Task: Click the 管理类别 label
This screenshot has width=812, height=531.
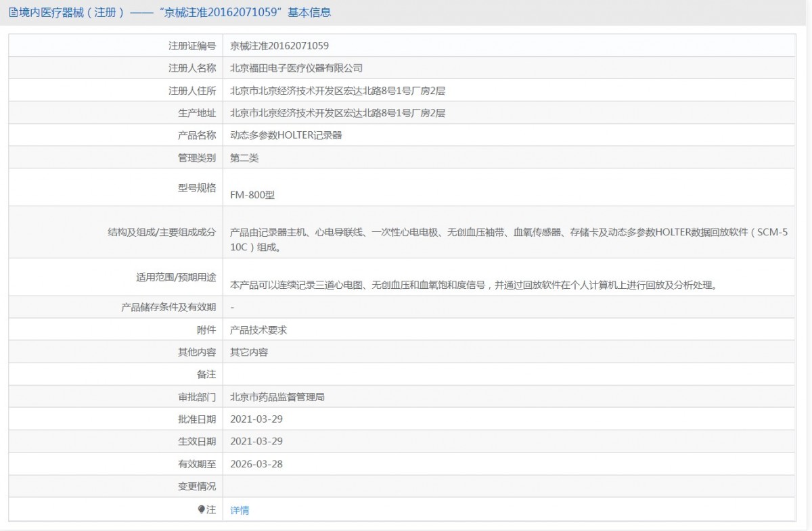Action: click(197, 158)
